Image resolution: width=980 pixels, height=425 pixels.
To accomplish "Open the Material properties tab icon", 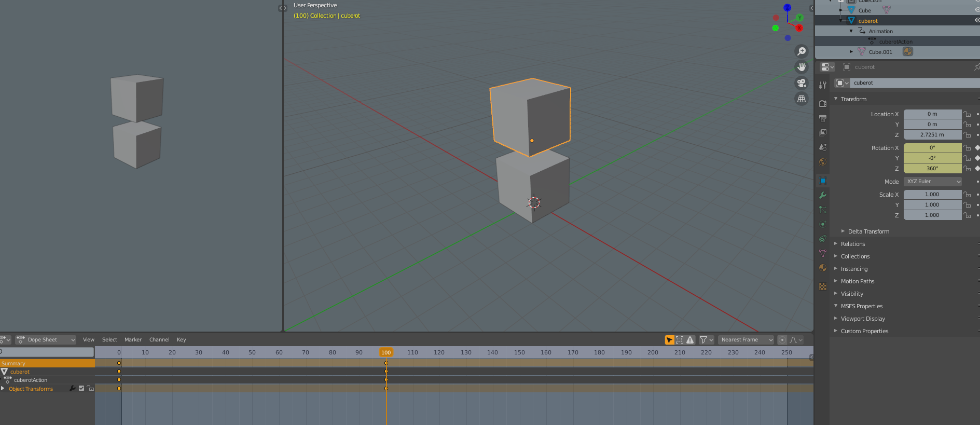I will coord(823,268).
